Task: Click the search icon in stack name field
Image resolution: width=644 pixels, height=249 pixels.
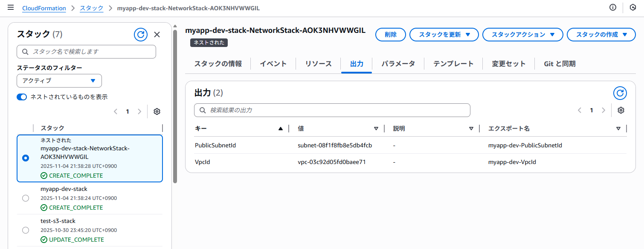Action: [x=25, y=52]
